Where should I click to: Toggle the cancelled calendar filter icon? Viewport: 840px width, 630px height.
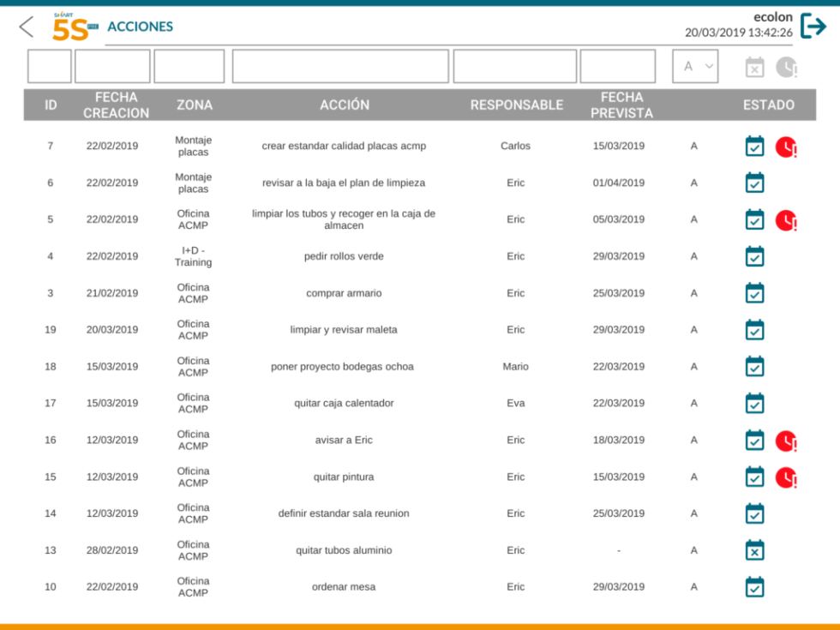point(754,67)
